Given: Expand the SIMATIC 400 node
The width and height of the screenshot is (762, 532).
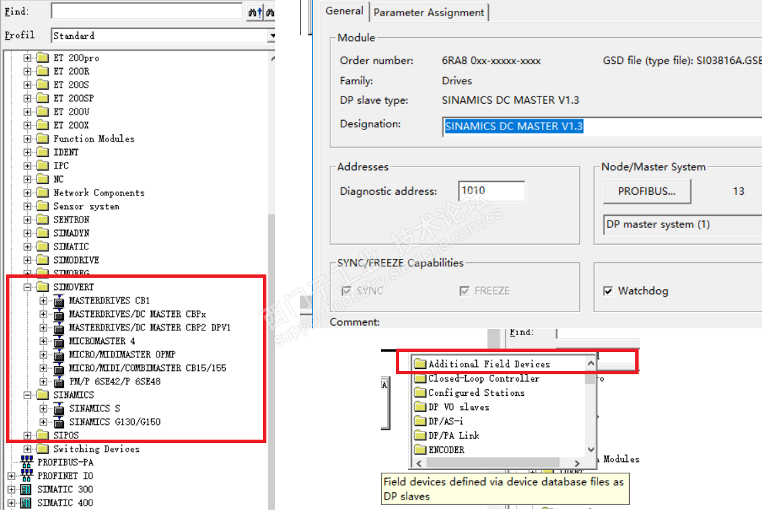Looking at the screenshot, I should (11, 503).
